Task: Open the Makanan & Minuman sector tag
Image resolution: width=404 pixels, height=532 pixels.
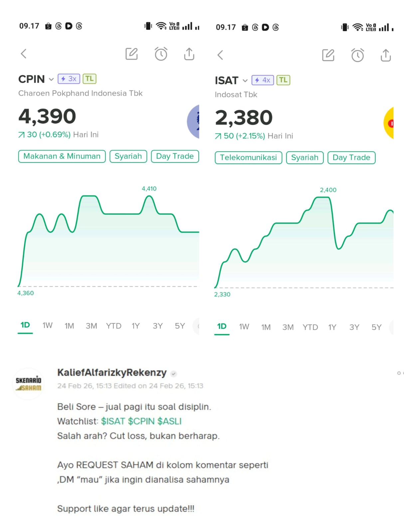Action: pos(62,156)
